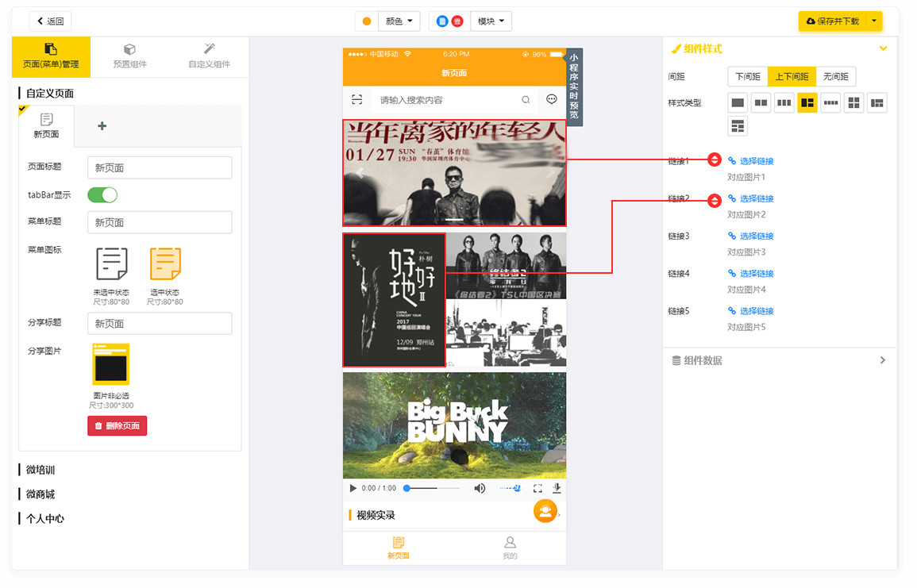
Task: Click 选择链接 for 链接2
Action: 751,198
